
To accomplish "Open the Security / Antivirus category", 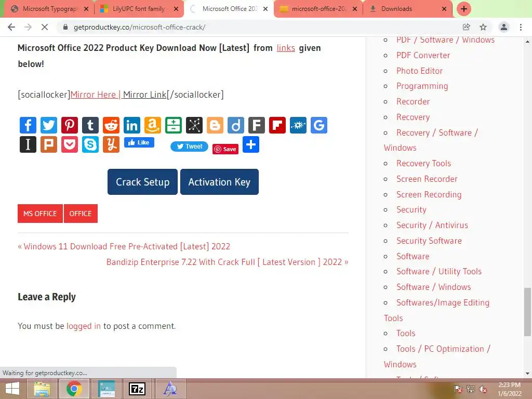I will tap(432, 225).
